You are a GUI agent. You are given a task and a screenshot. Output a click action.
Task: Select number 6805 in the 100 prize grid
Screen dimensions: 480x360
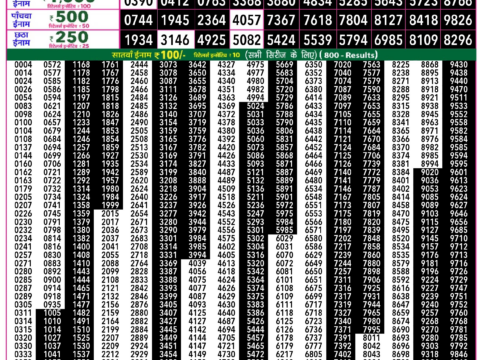point(314,354)
